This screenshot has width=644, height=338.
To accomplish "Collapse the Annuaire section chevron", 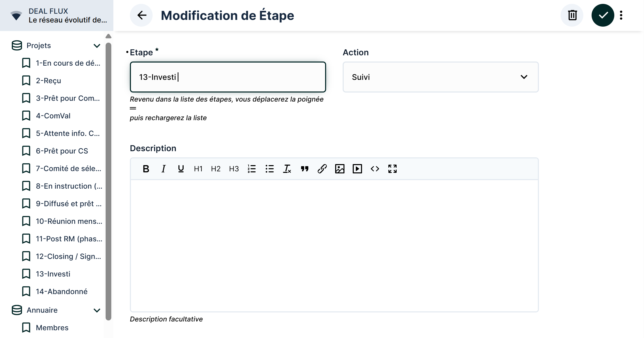I will click(97, 310).
